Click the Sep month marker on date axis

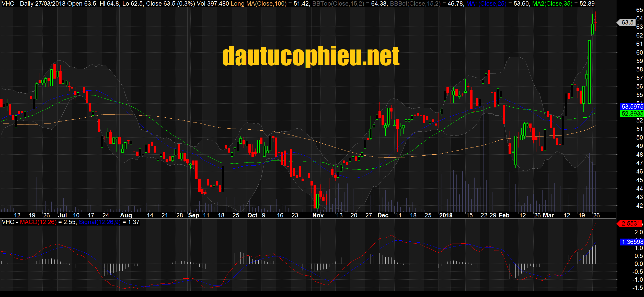pyautogui.click(x=193, y=215)
